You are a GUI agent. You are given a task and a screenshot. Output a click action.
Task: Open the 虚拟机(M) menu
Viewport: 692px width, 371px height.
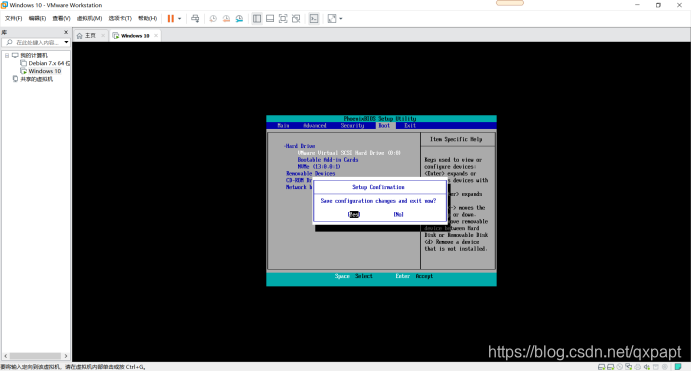[x=89, y=19]
